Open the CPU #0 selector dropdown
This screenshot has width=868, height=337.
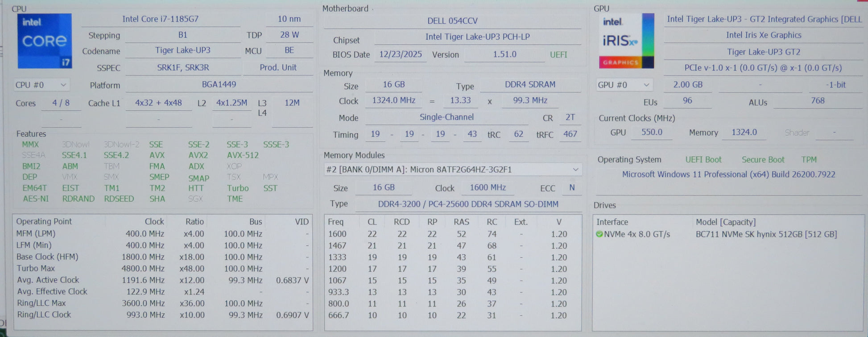point(41,85)
